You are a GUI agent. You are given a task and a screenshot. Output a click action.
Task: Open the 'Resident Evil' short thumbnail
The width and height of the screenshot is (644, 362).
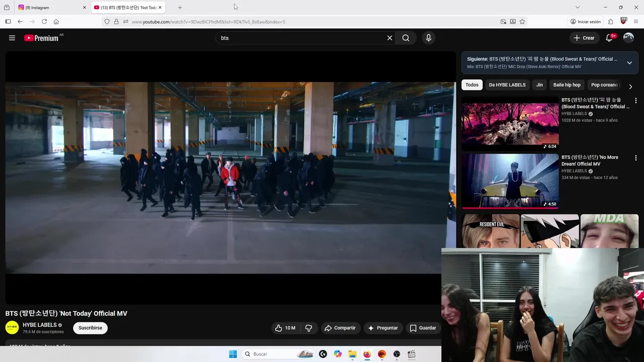click(491, 231)
